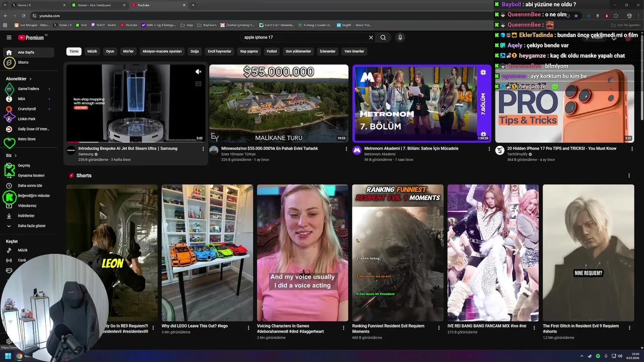This screenshot has width=644, height=362.
Task: Open the TechSimplify channel avatar
Action: 500,150
